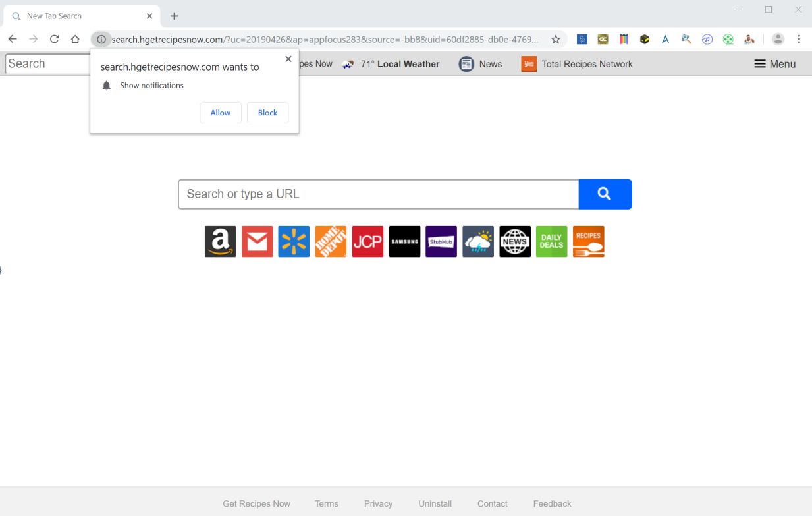Open the Daily Deals shortcut tile
Image resolution: width=812 pixels, height=516 pixels.
pyautogui.click(x=552, y=241)
